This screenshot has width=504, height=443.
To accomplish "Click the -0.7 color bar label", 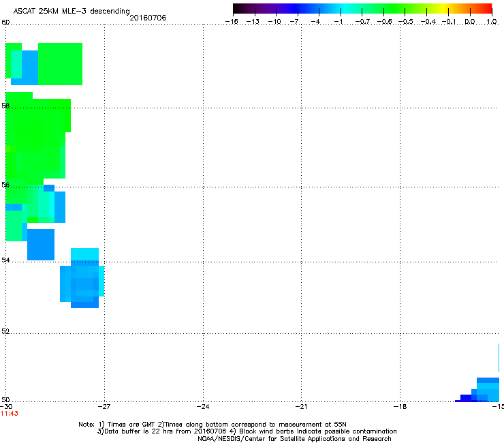I will click(x=362, y=22).
